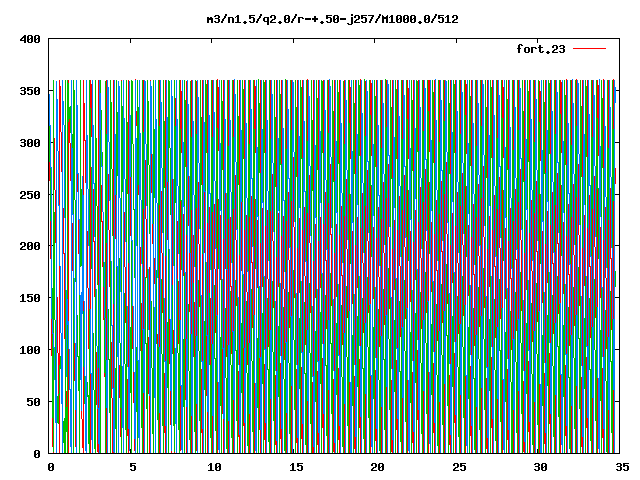Click the x-axis label 35

[x=622, y=467]
